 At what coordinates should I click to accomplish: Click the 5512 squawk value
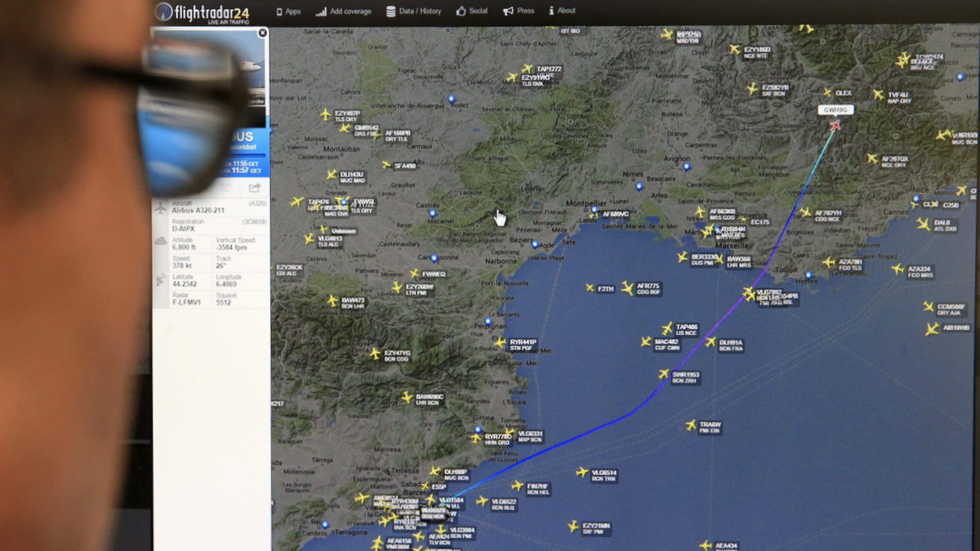click(x=224, y=303)
